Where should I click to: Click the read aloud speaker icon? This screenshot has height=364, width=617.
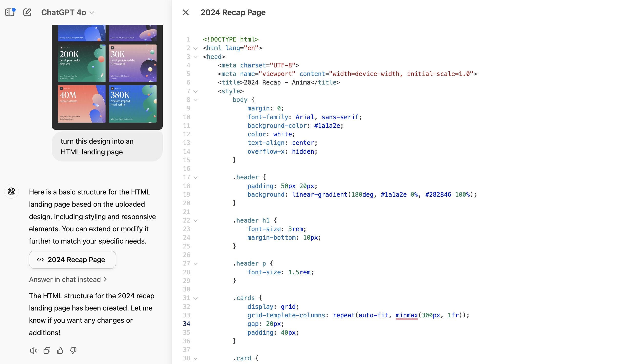[x=34, y=351]
